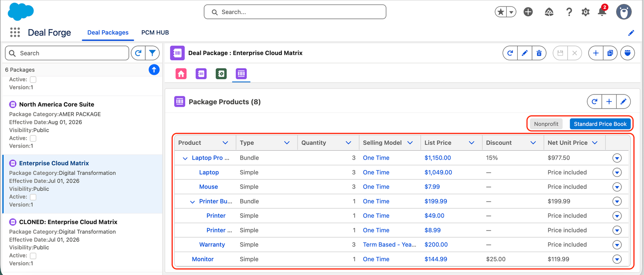Edit the Deal Package with pencil icon
Viewport: 644px width, 275px height.
(524, 53)
